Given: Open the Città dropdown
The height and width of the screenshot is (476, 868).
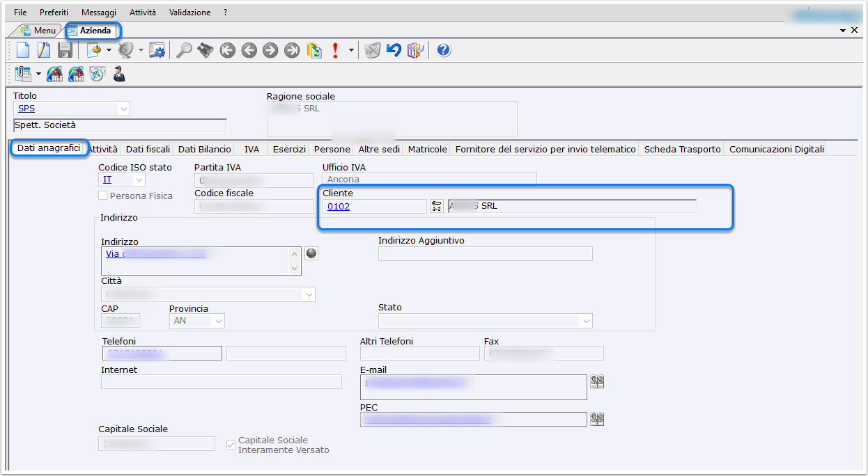Looking at the screenshot, I should point(309,295).
